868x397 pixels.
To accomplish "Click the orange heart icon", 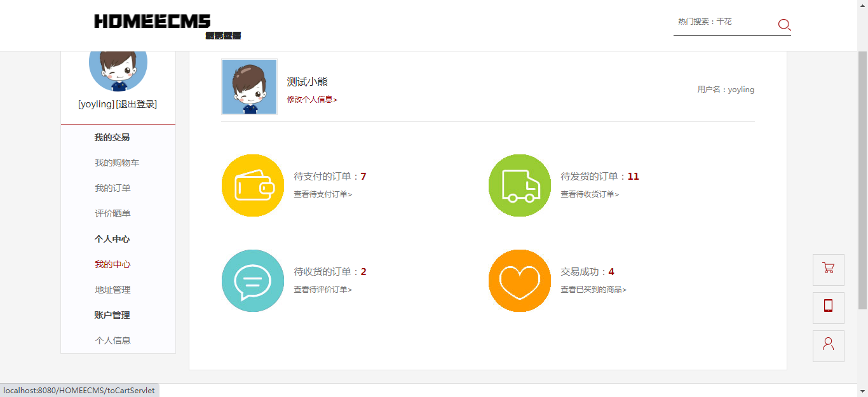I will (x=520, y=281).
